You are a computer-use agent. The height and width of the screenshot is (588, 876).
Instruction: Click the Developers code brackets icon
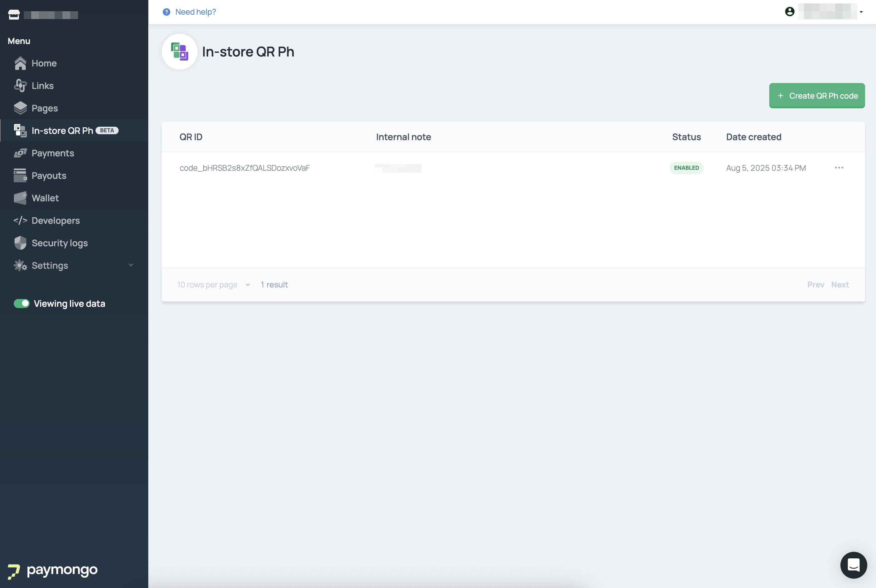(x=20, y=220)
